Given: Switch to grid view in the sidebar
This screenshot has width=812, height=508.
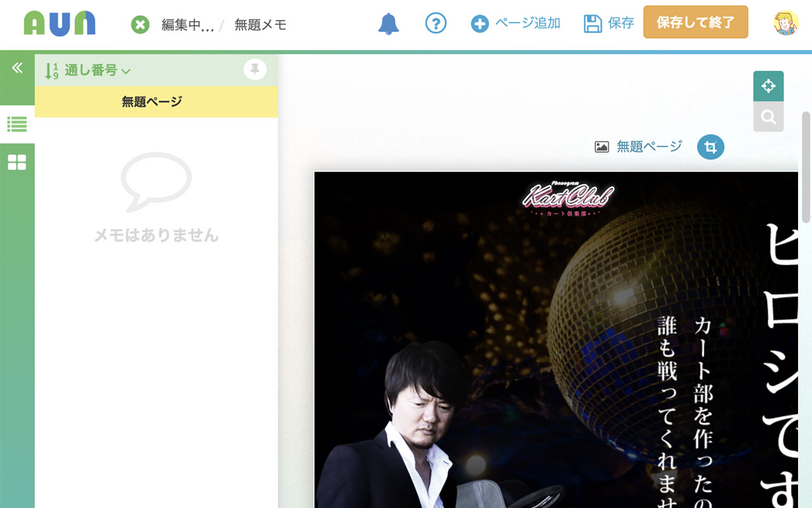Looking at the screenshot, I should coord(17,162).
